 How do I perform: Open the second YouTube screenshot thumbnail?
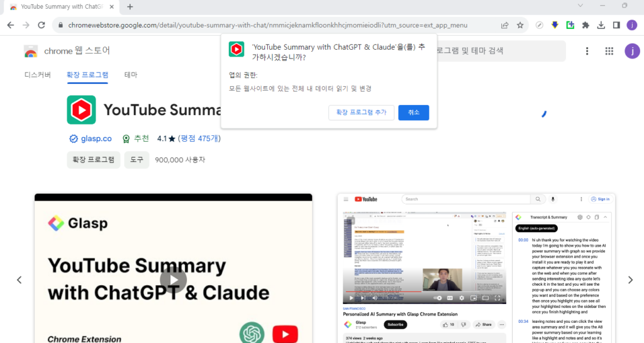tap(477, 268)
